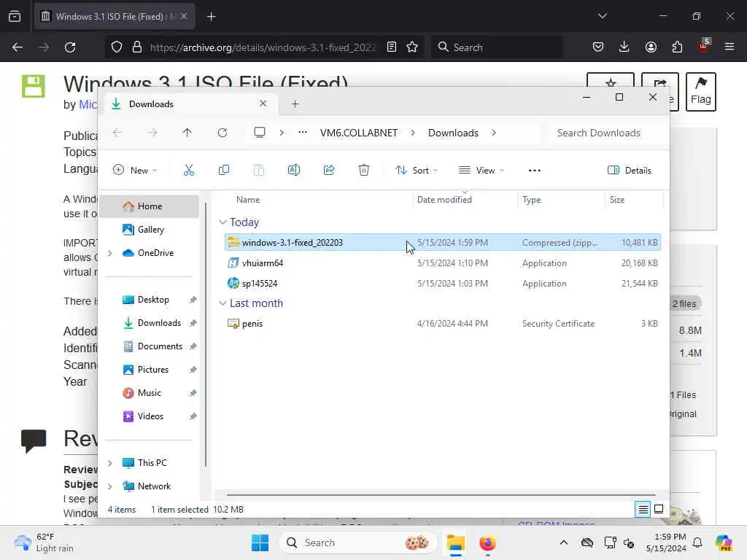Expand the OneDrive tree node
Viewport: 747px width, 560px height.
pos(110,253)
